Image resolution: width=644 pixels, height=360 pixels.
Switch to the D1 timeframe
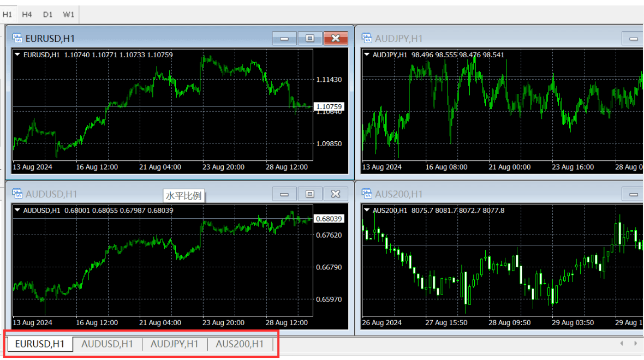coord(48,15)
